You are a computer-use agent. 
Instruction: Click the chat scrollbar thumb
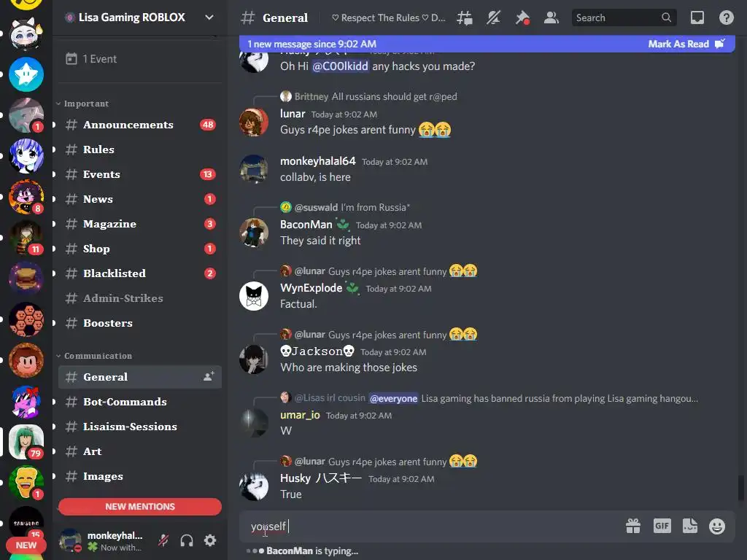pyautogui.click(x=741, y=488)
